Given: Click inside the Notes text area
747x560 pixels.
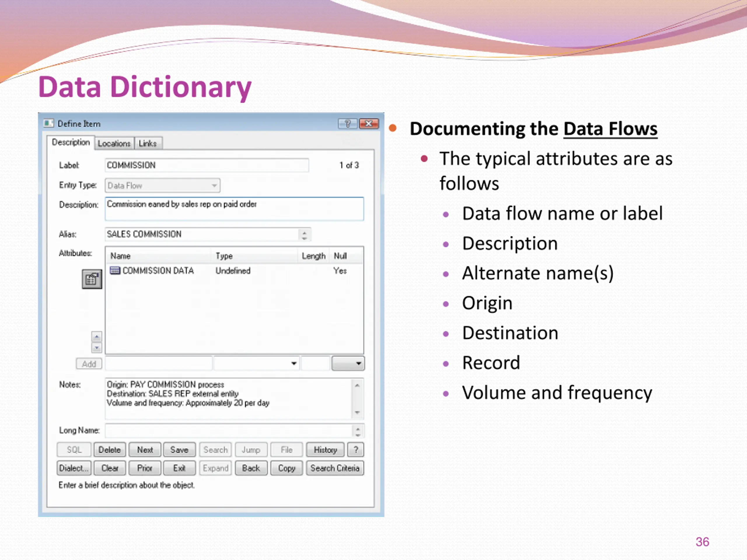Looking at the screenshot, I should pyautogui.click(x=228, y=399).
